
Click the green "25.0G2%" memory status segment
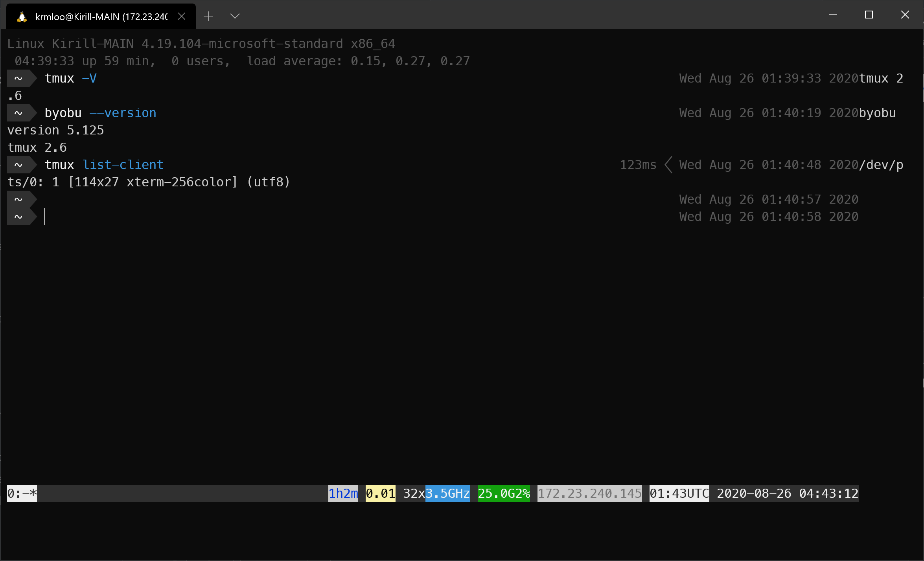503,493
